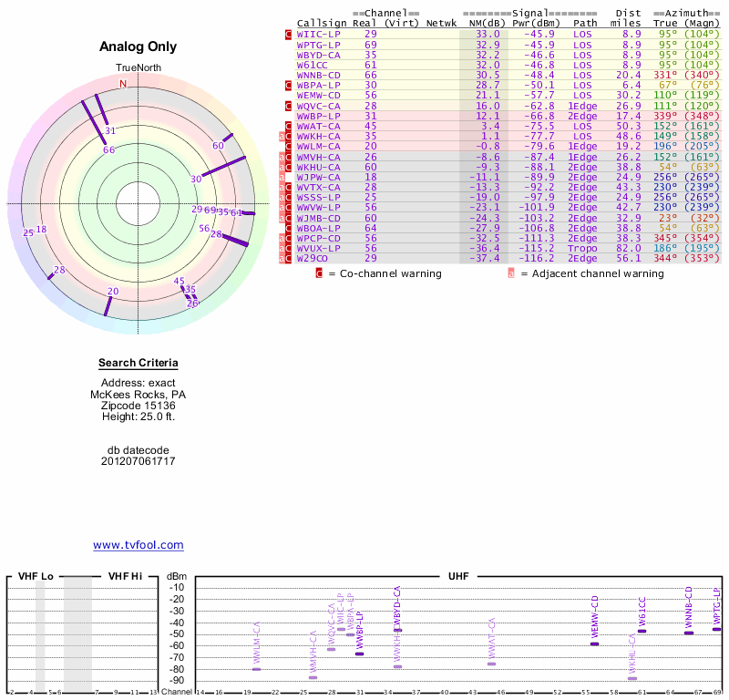Click the co-channel warning icon beside WIIC-LP
The image size is (729, 700).
click(x=289, y=34)
